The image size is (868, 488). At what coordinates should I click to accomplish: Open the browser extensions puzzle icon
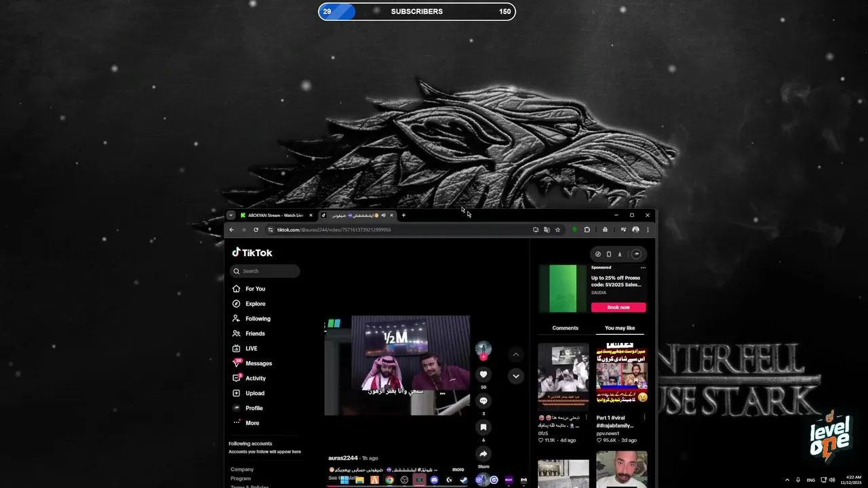[x=587, y=230]
